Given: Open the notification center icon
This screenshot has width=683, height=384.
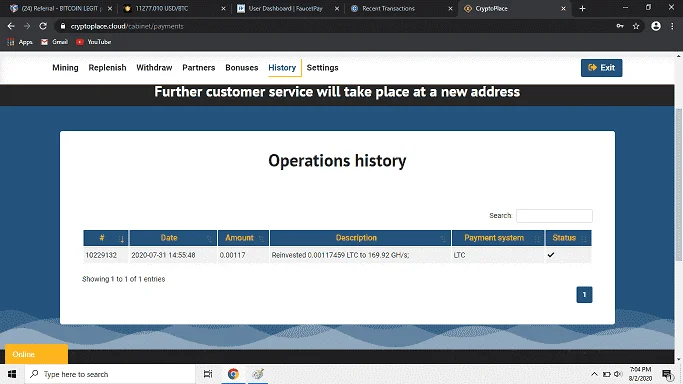Looking at the screenshot, I should pos(667,374).
